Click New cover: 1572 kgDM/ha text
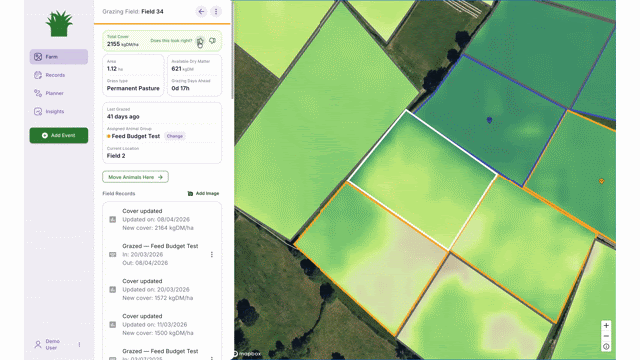The width and height of the screenshot is (640, 360). [x=158, y=298]
